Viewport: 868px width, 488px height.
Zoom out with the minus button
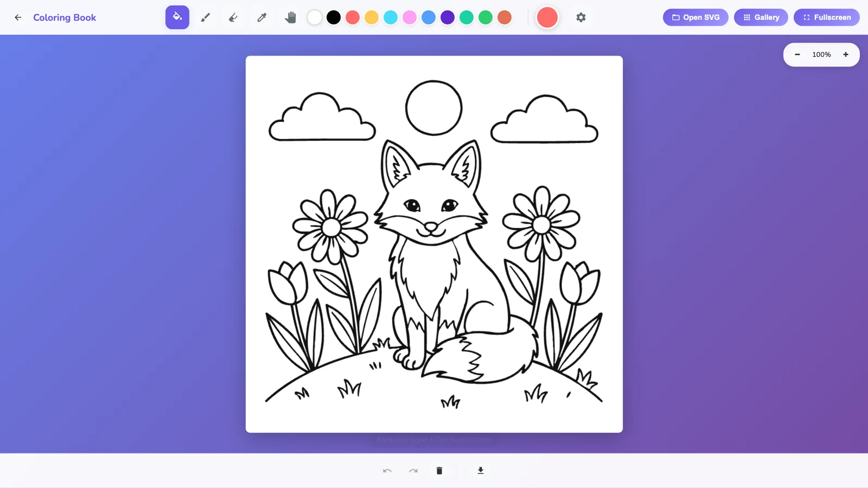[x=797, y=55]
